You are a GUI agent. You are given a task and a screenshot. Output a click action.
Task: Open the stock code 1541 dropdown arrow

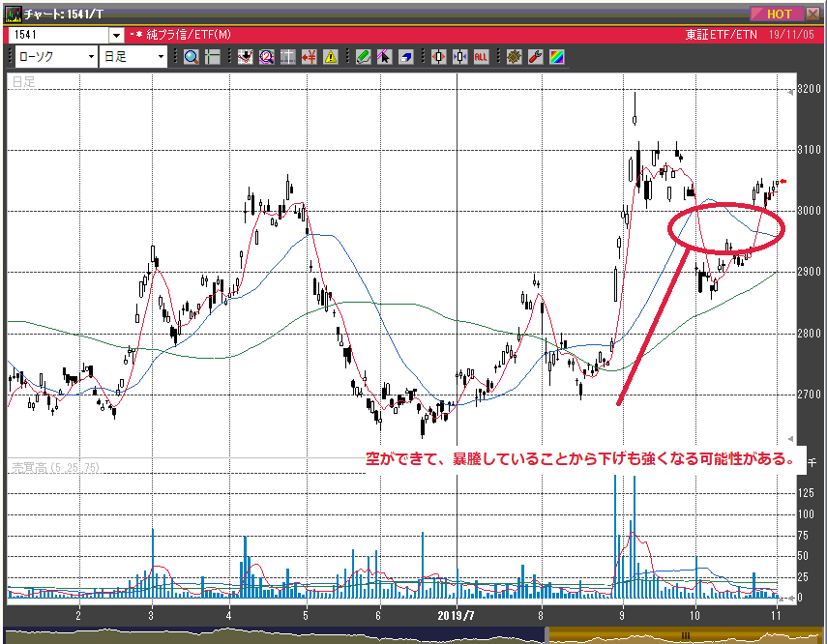point(116,36)
